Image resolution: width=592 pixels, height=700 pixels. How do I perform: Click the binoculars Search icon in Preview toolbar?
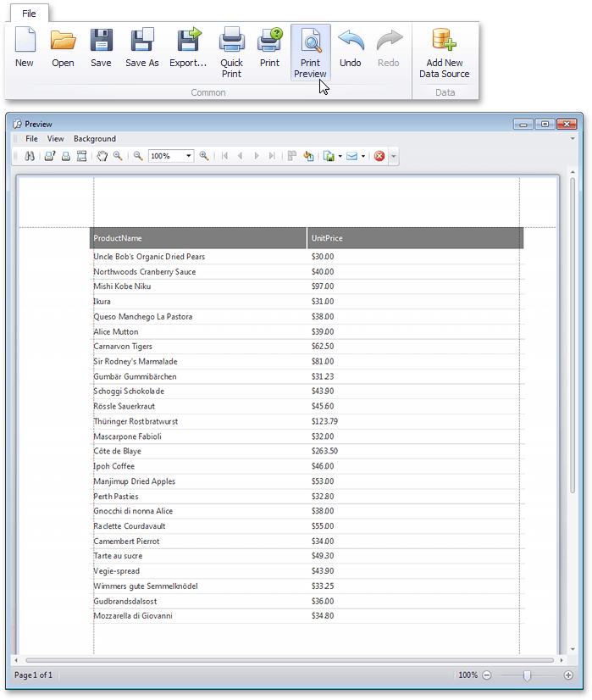pos(30,156)
